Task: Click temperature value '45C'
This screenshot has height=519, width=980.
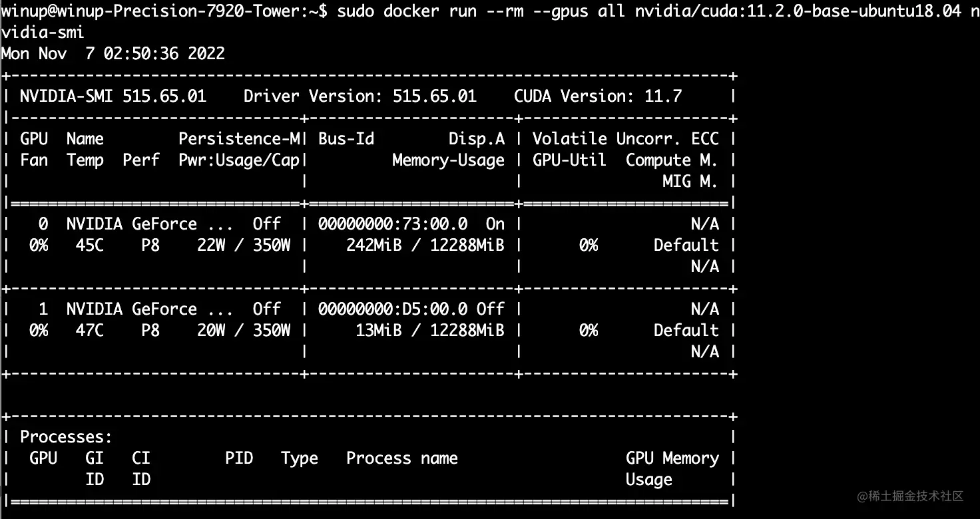Action: pyautogui.click(x=90, y=245)
